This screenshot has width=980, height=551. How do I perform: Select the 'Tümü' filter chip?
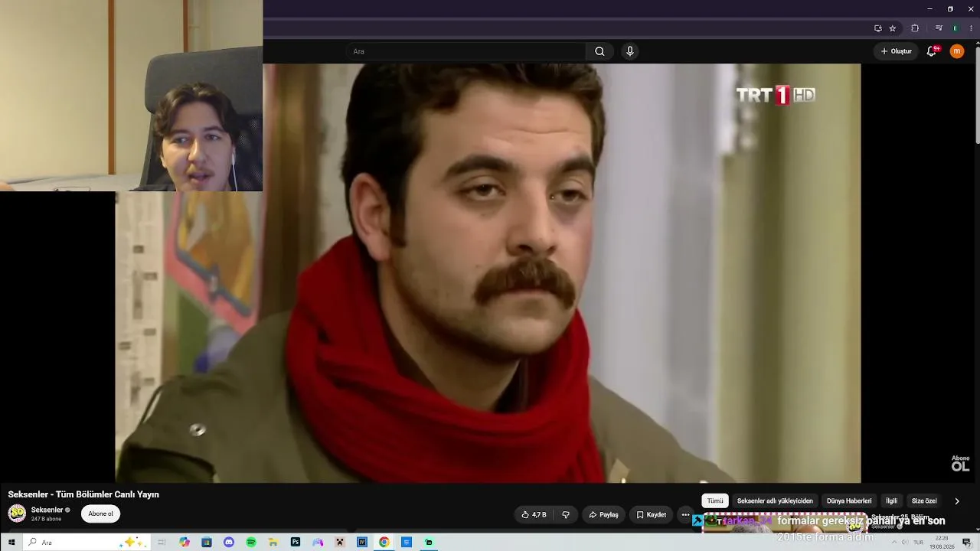(715, 501)
